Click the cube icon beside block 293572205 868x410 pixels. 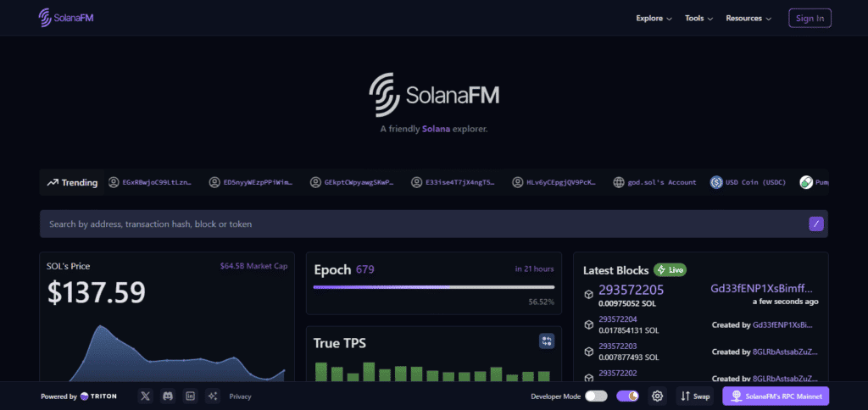588,295
